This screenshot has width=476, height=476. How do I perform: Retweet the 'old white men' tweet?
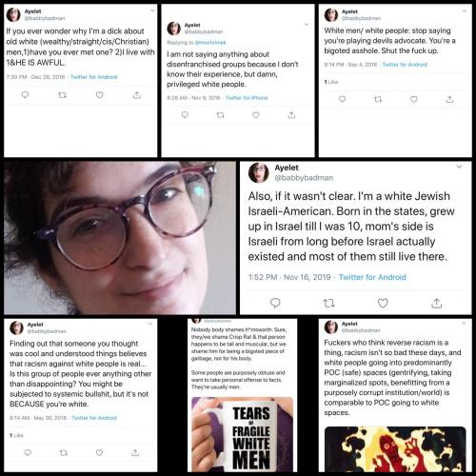[63, 95]
